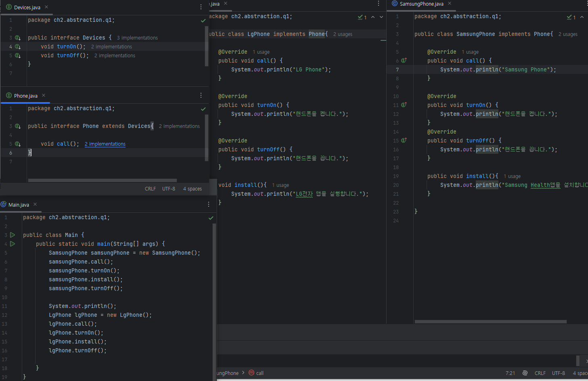Open UTF-8 encoding menu in Phone pane

[169, 189]
